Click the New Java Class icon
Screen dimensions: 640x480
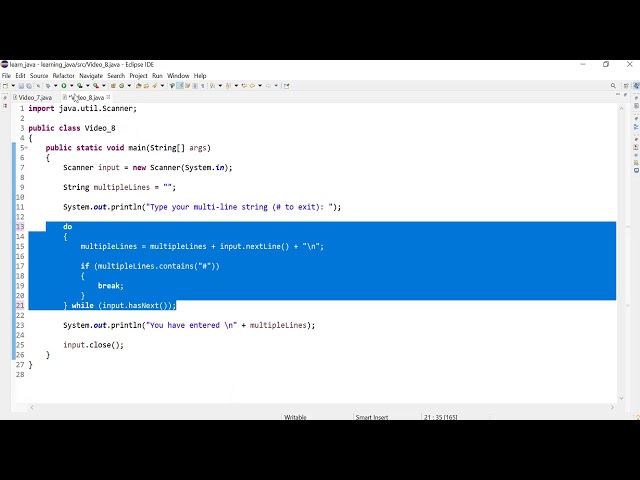pyautogui.click(x=121, y=86)
